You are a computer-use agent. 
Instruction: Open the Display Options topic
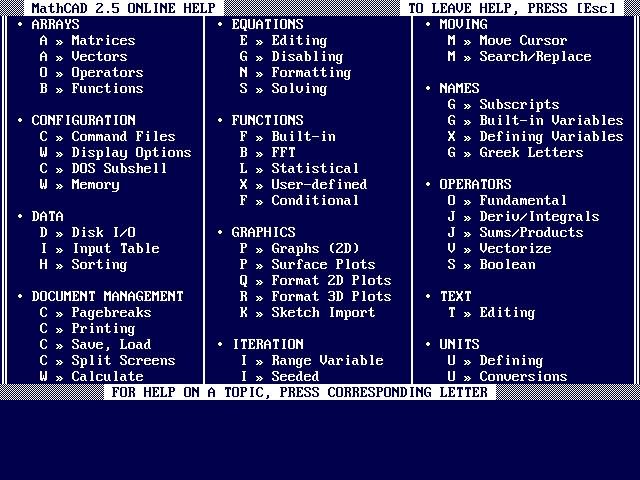click(131, 152)
